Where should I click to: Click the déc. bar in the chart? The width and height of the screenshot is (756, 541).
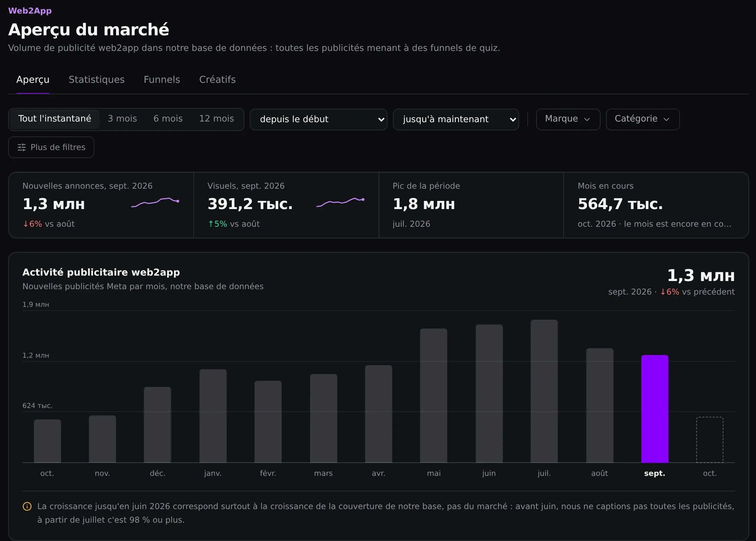pos(157,425)
